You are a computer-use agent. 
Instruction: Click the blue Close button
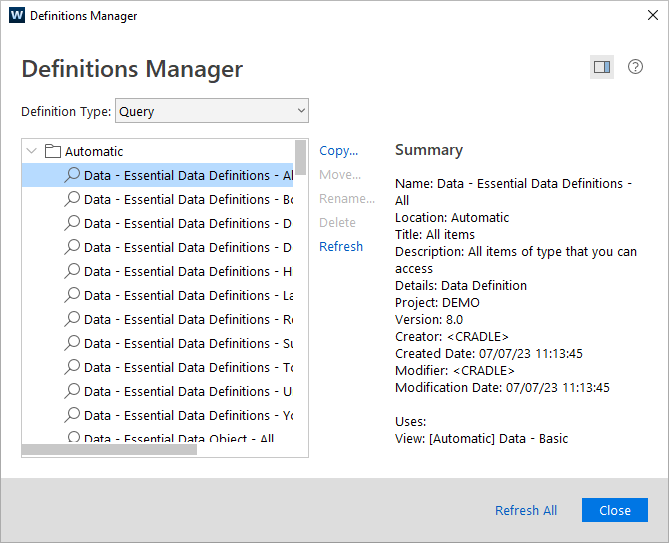click(615, 510)
